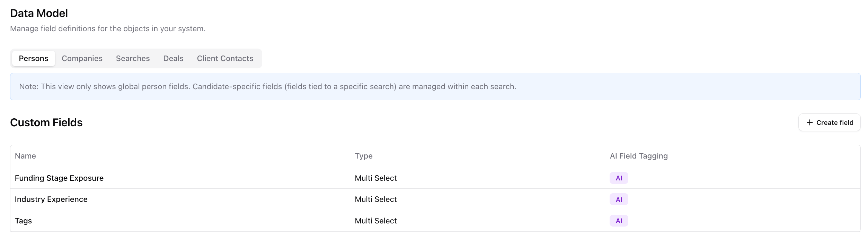The image size is (868, 238).
Task: Switch to the Persons tab
Action: pos(33,58)
